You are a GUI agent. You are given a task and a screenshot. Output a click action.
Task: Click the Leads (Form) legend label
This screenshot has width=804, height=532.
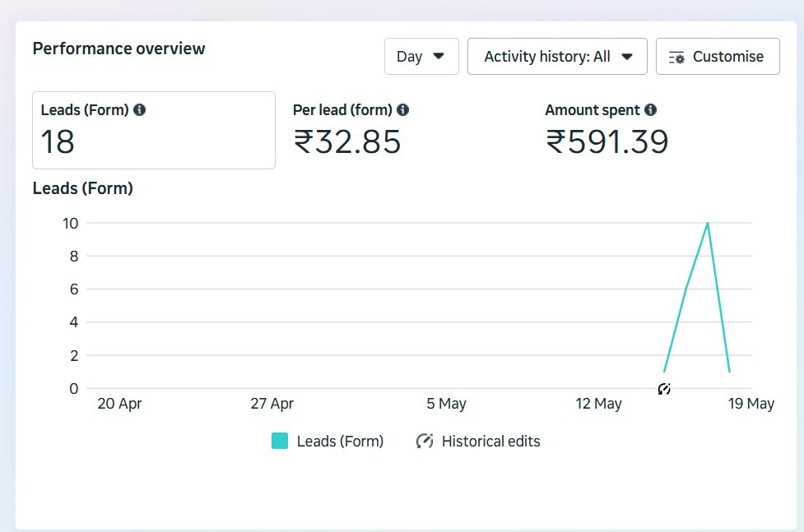(x=340, y=442)
